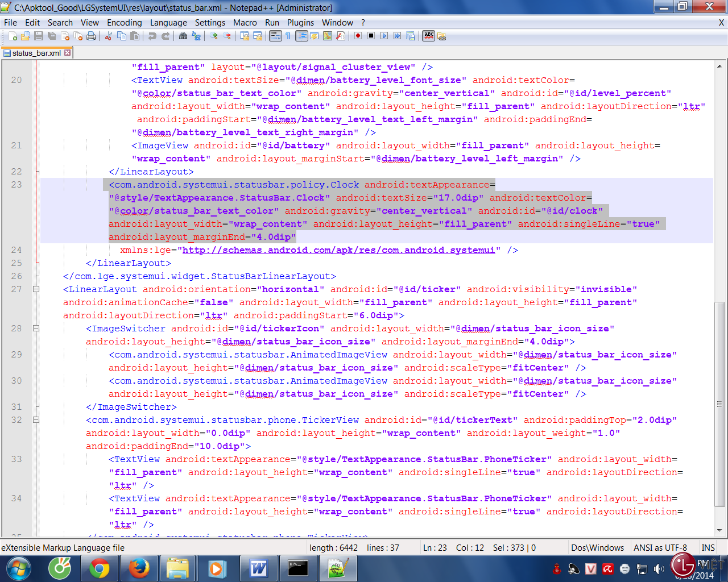This screenshot has width=728, height=582.
Task: Click the Redo toolbar icon
Action: pyautogui.click(x=166, y=36)
